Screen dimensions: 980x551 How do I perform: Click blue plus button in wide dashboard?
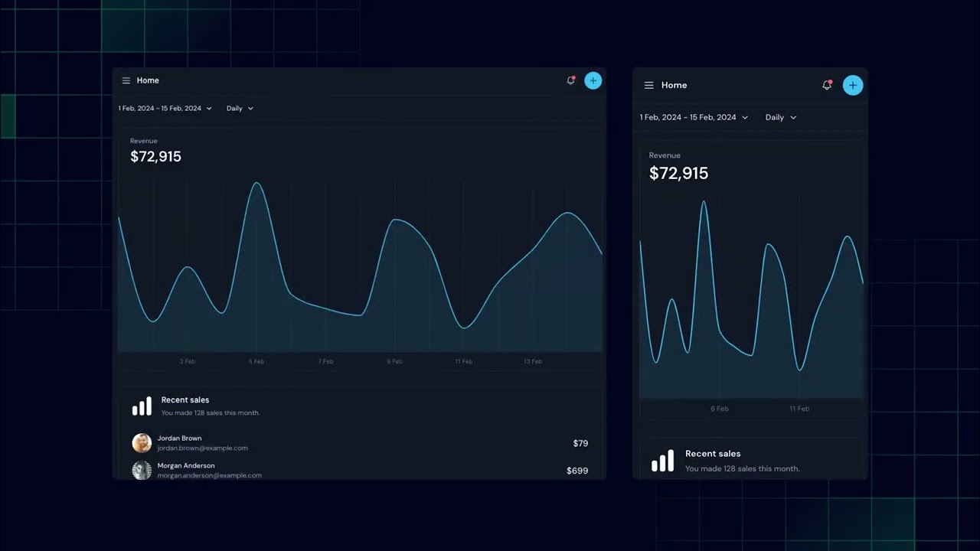click(593, 80)
